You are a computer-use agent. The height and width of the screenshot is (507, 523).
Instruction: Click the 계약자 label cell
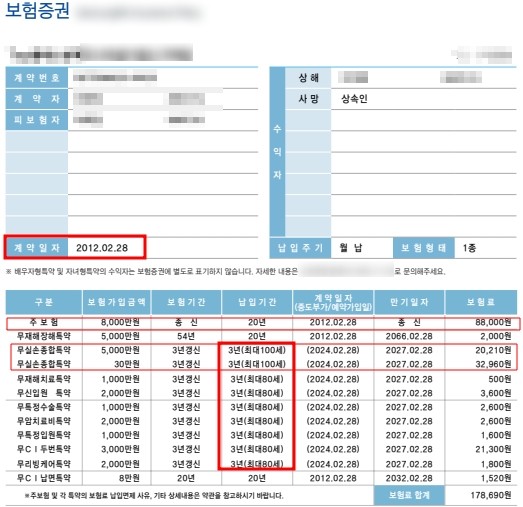pos(37,99)
